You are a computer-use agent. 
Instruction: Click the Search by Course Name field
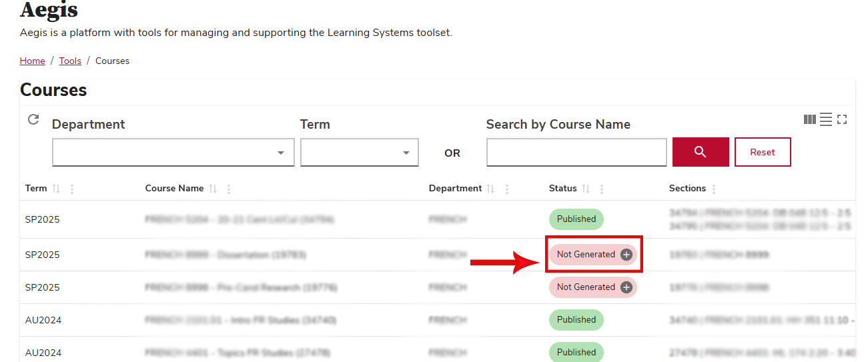[x=576, y=153]
